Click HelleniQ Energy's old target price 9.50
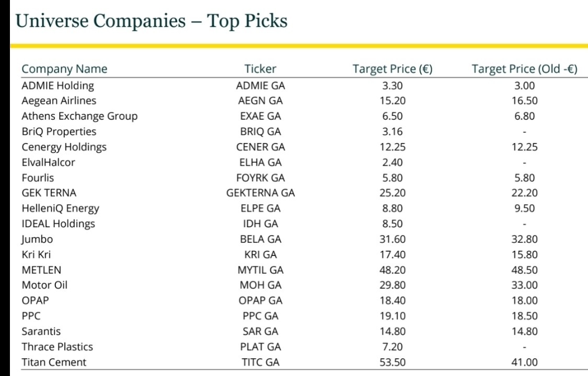Screen dimensions: 588x376 tap(524, 208)
